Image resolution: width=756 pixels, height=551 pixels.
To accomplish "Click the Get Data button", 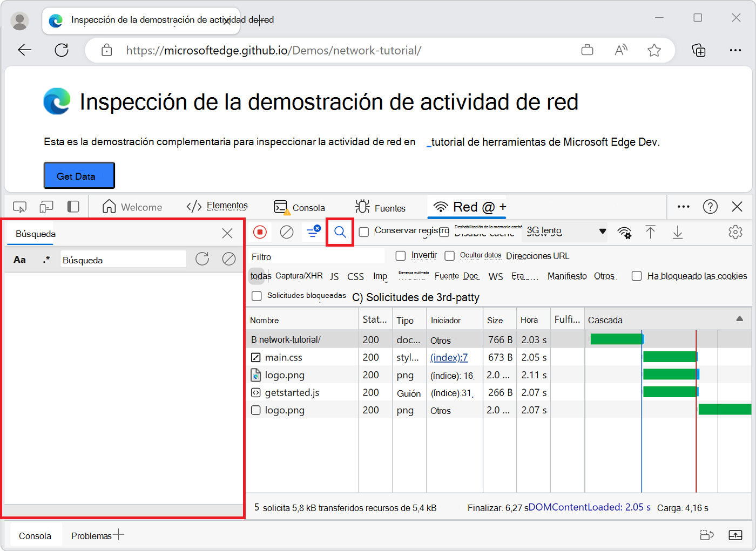I will click(x=79, y=175).
